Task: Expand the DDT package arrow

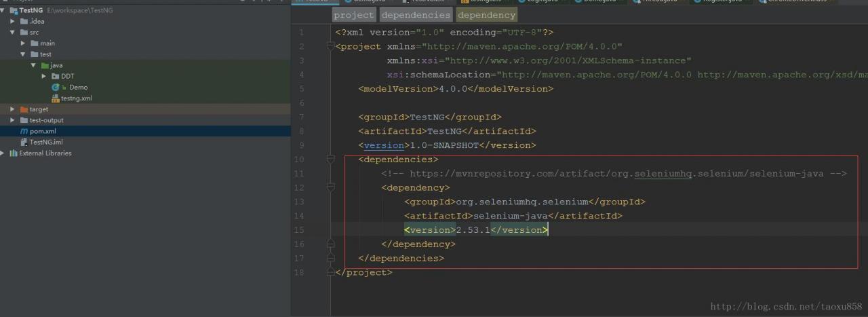Action: coord(43,76)
